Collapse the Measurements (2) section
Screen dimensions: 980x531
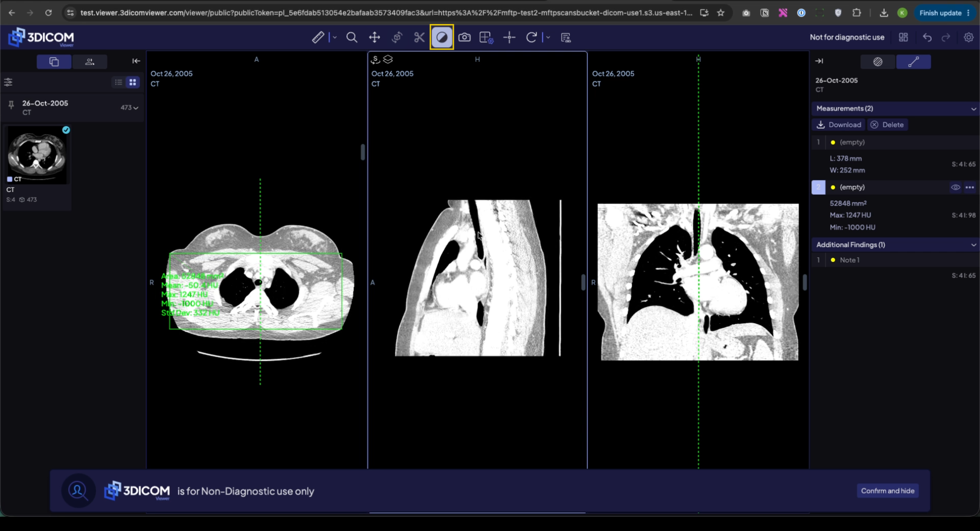point(973,109)
